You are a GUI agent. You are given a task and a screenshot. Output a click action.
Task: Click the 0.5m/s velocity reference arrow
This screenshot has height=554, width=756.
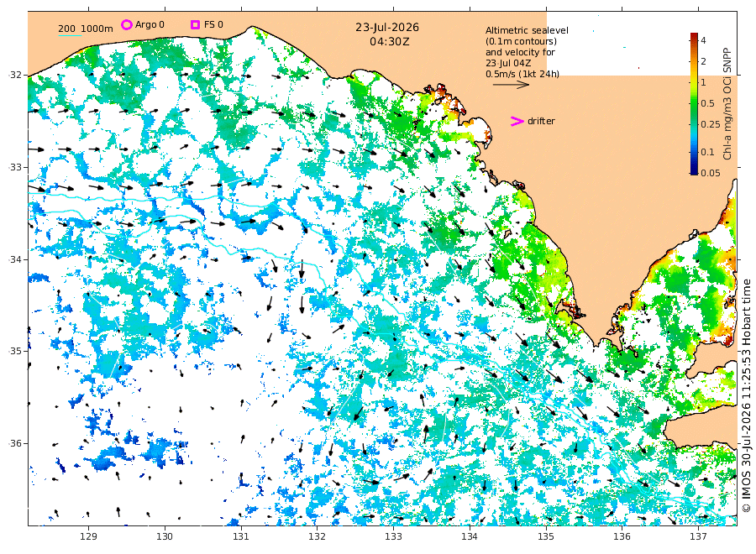point(511,85)
